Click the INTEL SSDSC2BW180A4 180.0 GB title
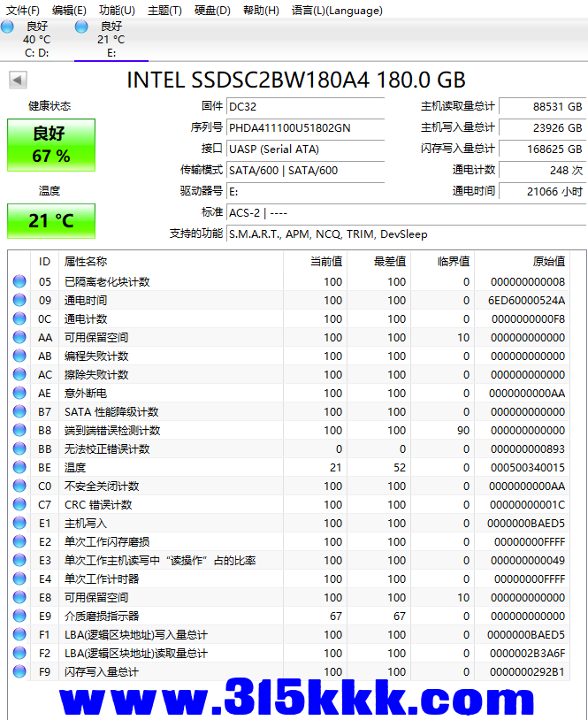The width and height of the screenshot is (588, 720). click(x=296, y=80)
